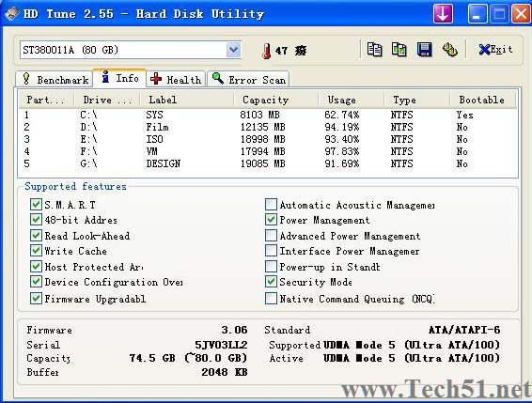Click the copy text to clipboard icon
This screenshot has height=403, width=532.
(375, 50)
